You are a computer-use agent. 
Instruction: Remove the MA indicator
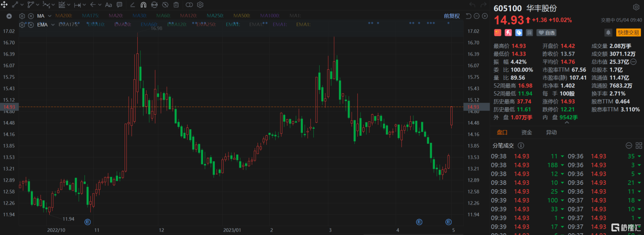coord(30,16)
